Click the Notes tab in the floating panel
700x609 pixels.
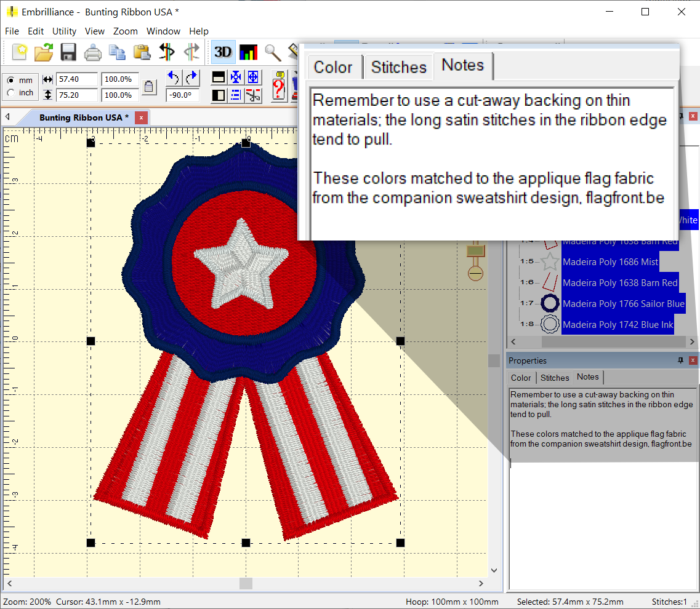click(463, 65)
